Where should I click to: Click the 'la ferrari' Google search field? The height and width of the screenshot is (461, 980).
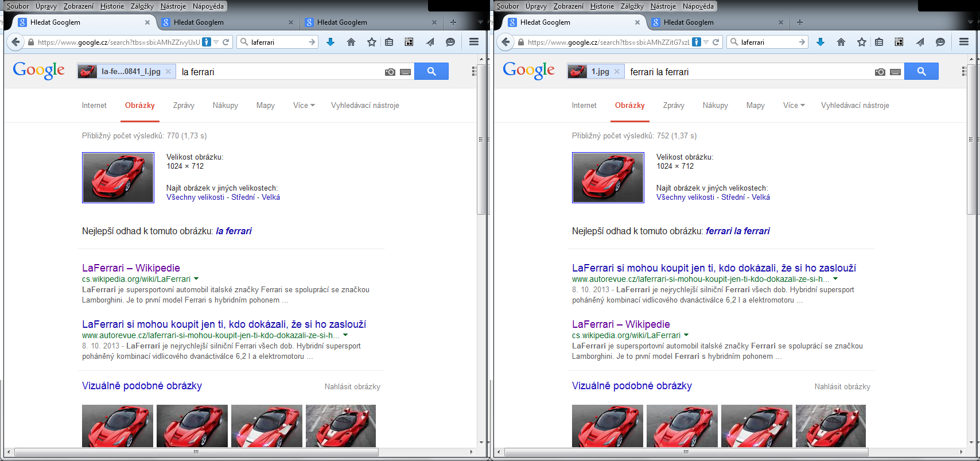coord(280,72)
